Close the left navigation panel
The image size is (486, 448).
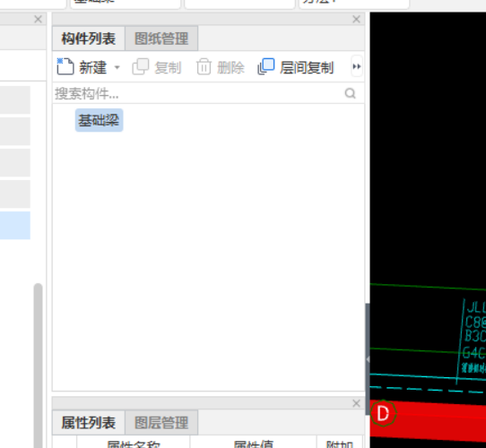[x=39, y=20]
